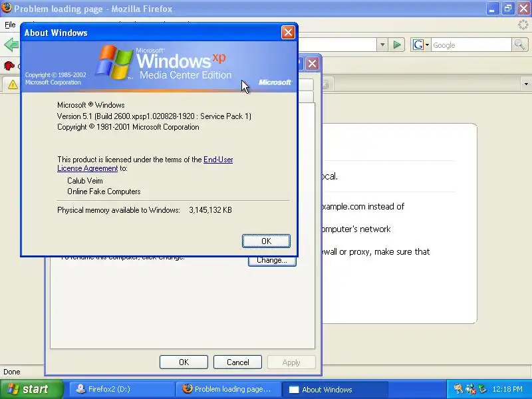Screen dimensions: 532x399
Task: Click Cancel in the System Properties window
Action: 237,362
